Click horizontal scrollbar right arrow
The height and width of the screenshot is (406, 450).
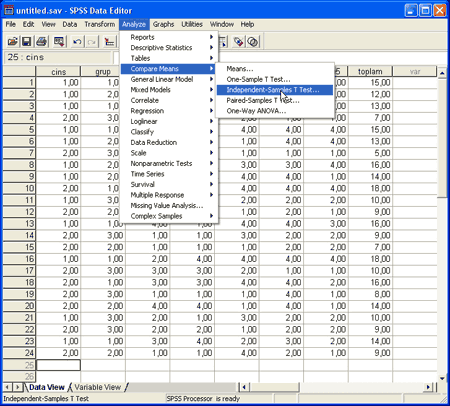pos(429,387)
